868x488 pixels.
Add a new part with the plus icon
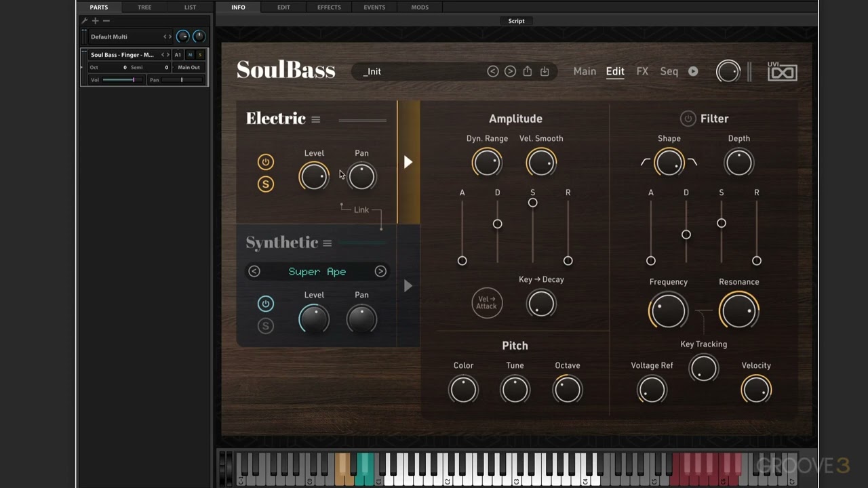click(x=96, y=21)
